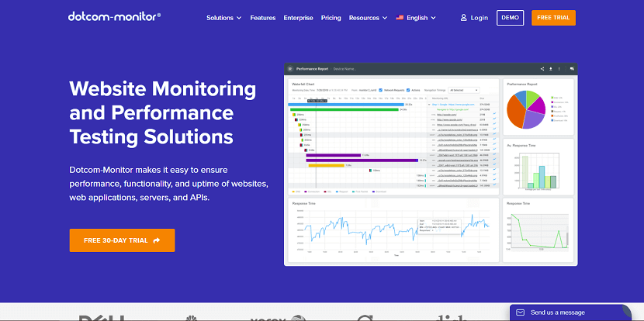Open the English language chevron

point(434,18)
